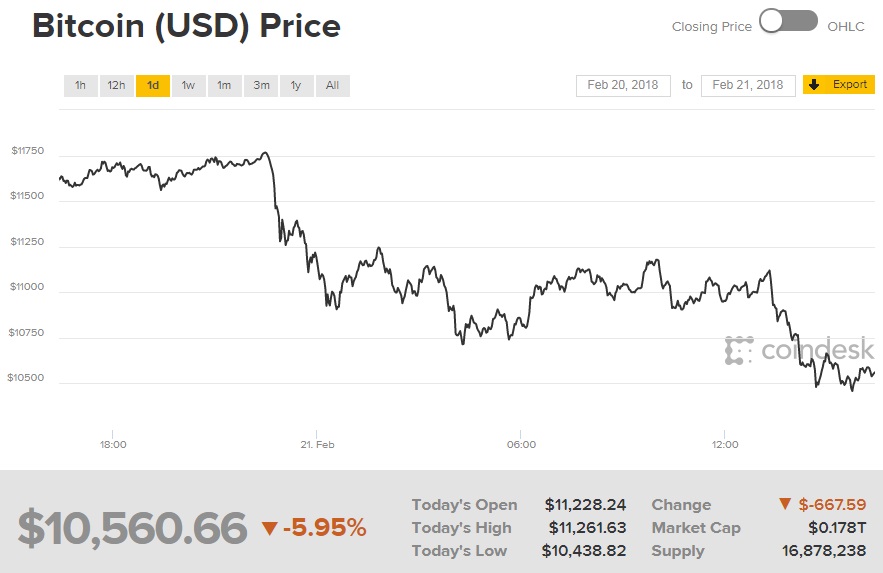
Task: Click the download arrow icon on Export
Action: 814,85
